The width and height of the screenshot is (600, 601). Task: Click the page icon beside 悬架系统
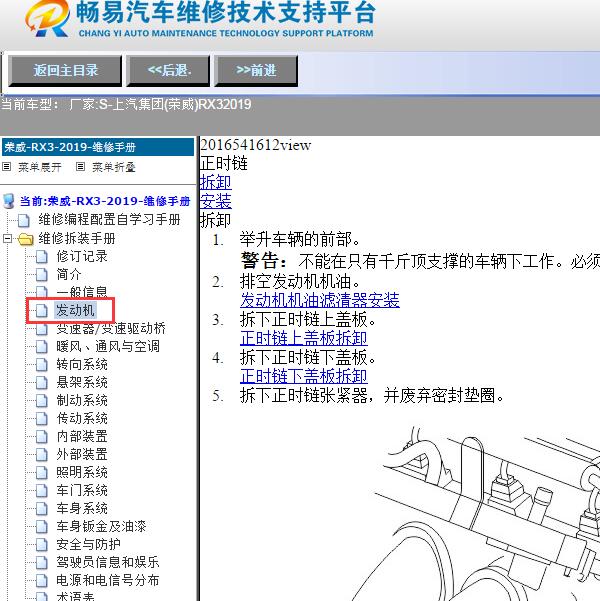click(x=42, y=383)
